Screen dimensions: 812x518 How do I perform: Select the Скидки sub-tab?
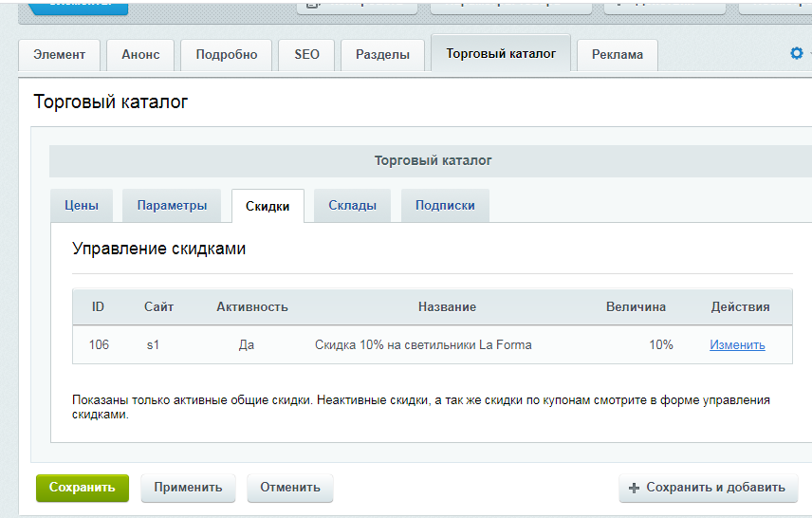pos(268,206)
